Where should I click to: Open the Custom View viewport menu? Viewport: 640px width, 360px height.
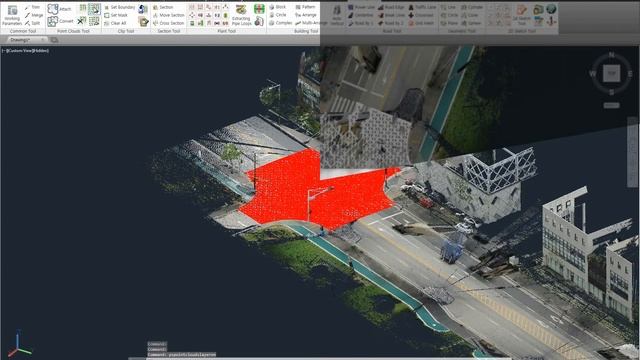(19, 51)
